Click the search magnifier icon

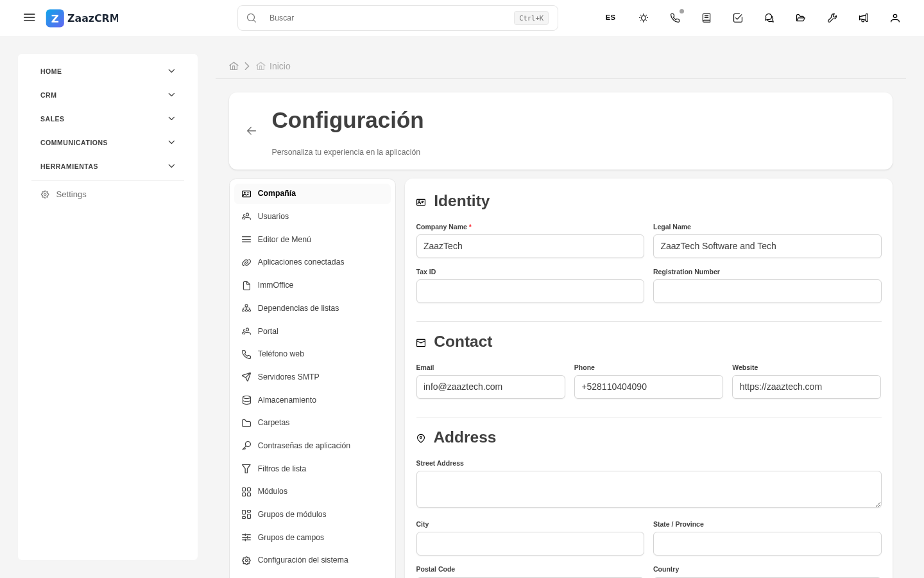[x=252, y=18]
